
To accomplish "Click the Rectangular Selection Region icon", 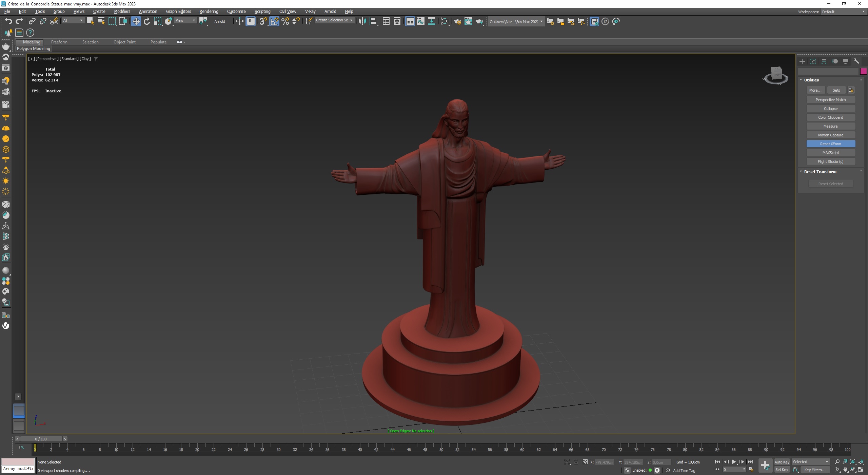I will point(112,21).
